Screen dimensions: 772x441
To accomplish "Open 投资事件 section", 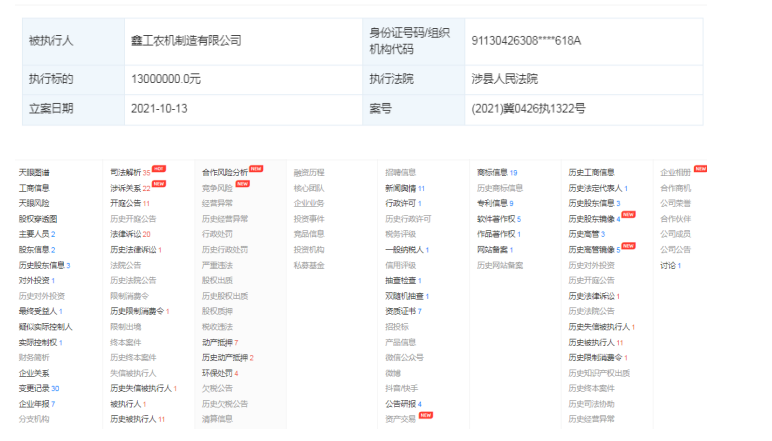I will [309, 219].
